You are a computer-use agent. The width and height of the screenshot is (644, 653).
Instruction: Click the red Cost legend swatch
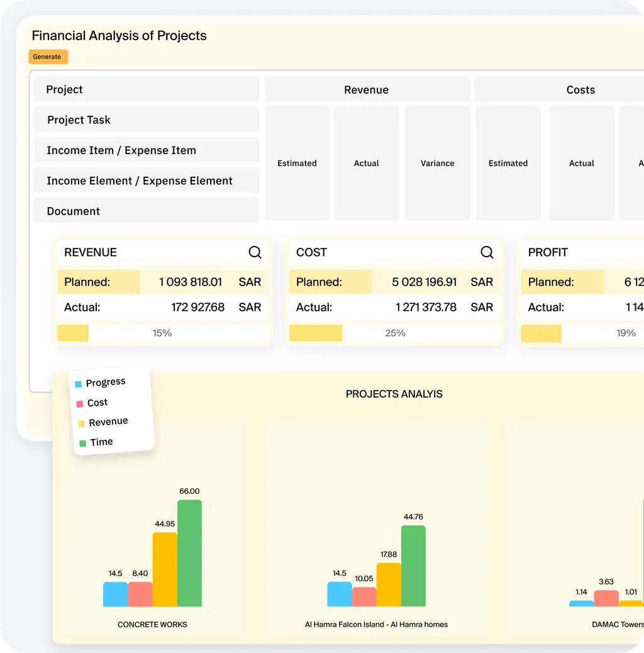79,404
